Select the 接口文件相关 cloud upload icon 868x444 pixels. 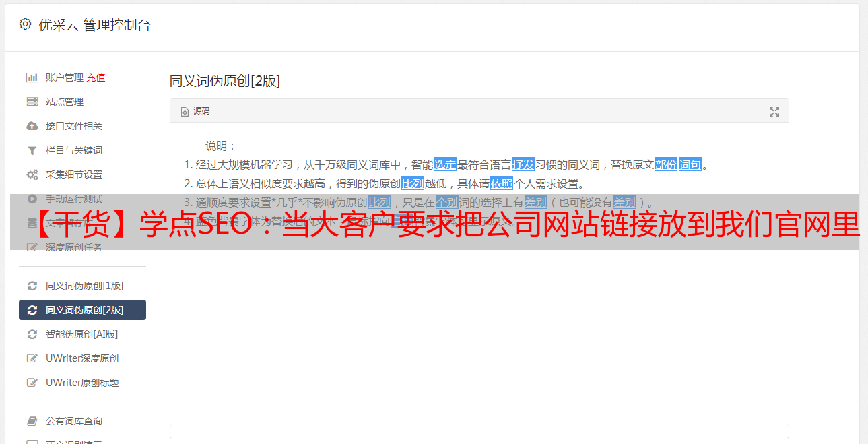click(x=32, y=126)
